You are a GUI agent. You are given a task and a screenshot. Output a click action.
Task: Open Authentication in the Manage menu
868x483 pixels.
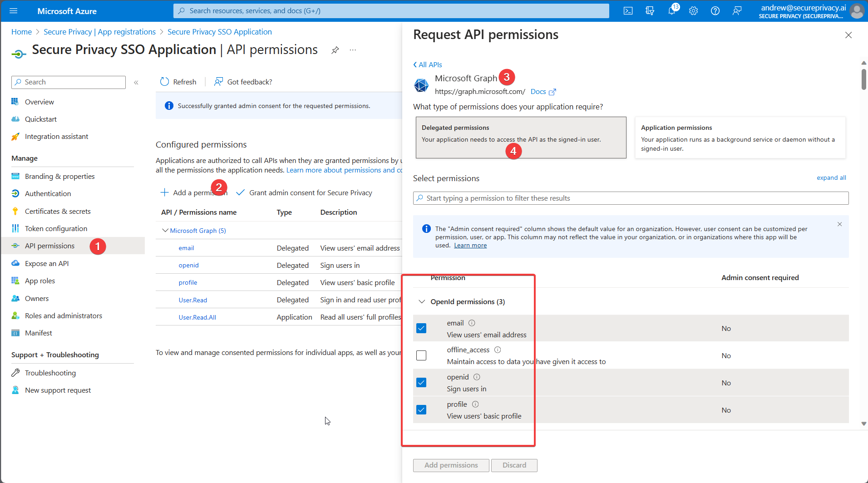(48, 194)
